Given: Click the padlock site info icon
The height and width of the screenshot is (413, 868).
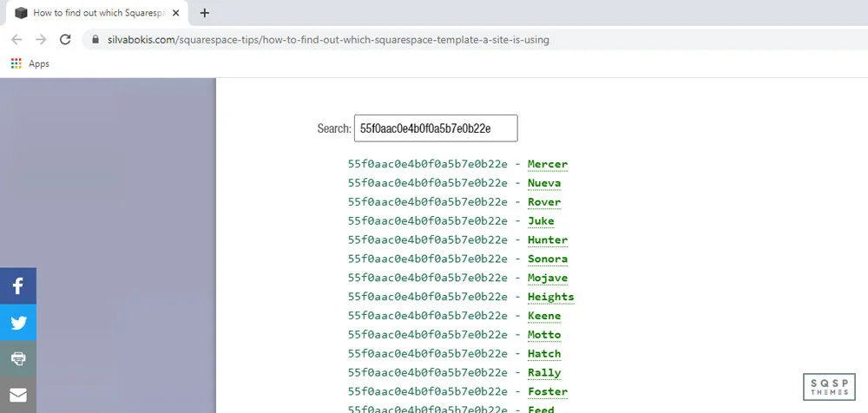Looking at the screenshot, I should (x=95, y=40).
